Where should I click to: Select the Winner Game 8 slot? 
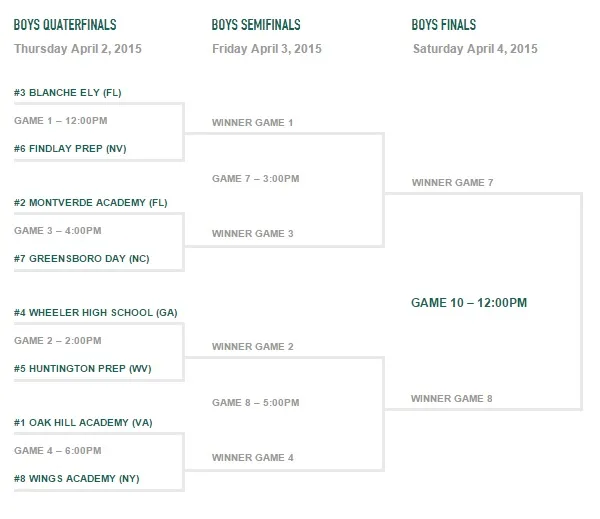pos(452,398)
